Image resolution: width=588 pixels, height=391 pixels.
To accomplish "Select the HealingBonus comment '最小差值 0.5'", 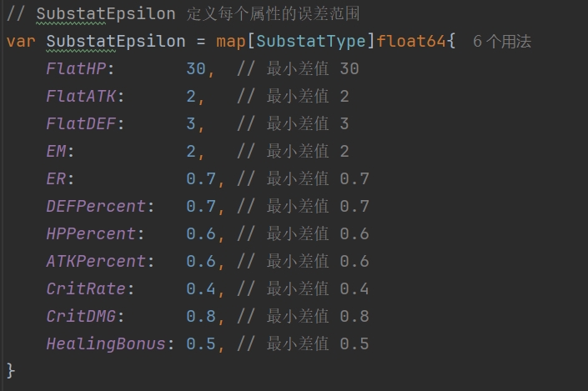I will pyautogui.click(x=318, y=344).
